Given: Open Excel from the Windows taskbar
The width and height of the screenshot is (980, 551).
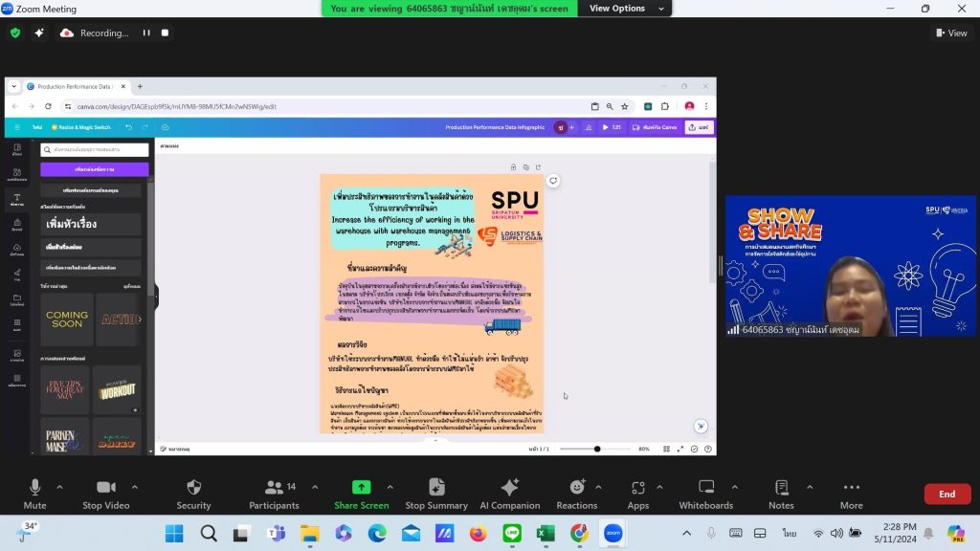Looking at the screenshot, I should pos(546,533).
